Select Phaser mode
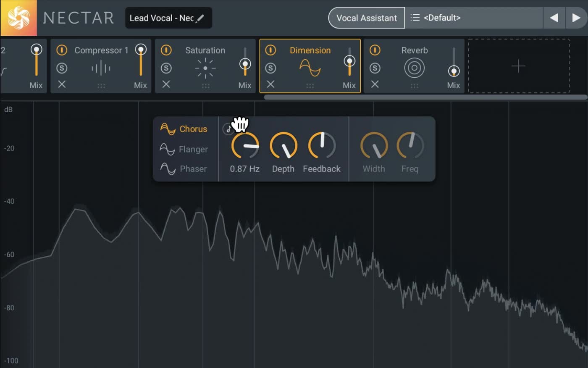588x368 pixels. (x=184, y=169)
